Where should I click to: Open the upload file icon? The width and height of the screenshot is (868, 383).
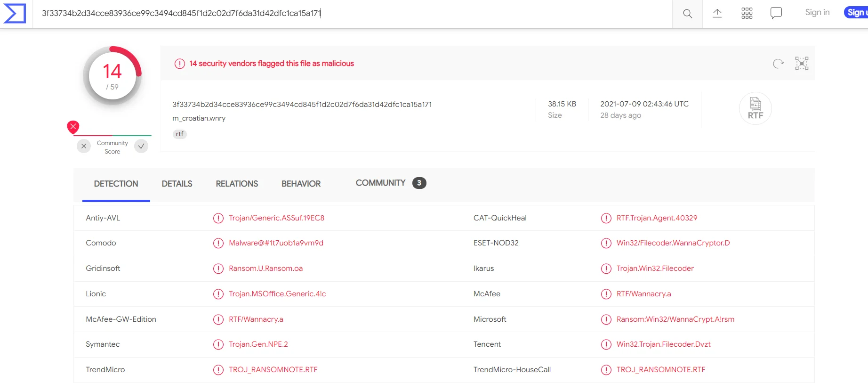coord(717,13)
